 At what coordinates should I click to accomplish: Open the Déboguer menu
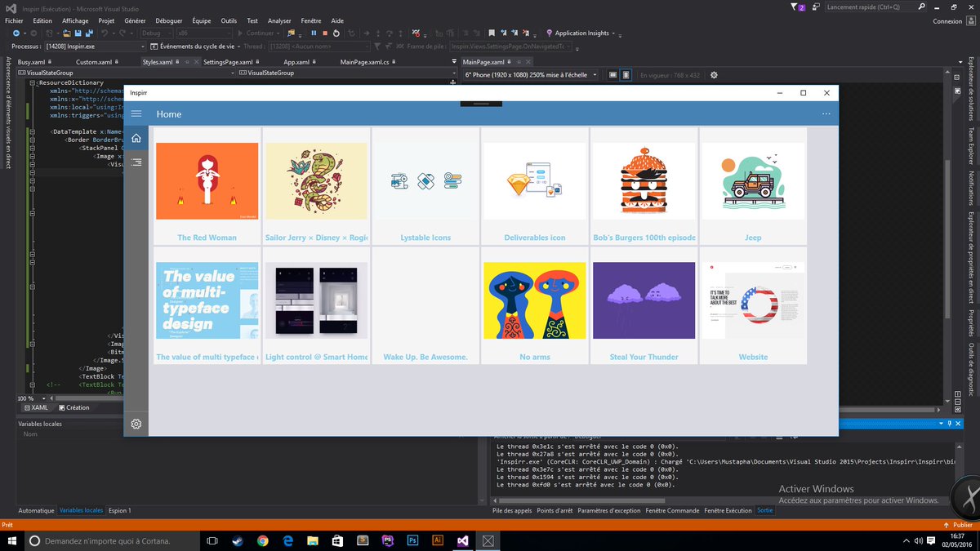click(169, 20)
